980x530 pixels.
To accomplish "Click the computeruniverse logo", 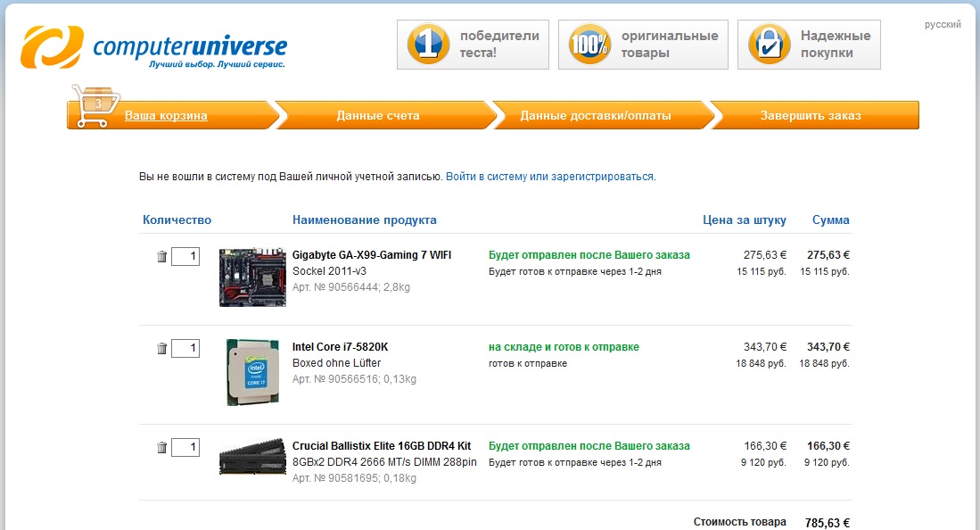I will pos(153,47).
